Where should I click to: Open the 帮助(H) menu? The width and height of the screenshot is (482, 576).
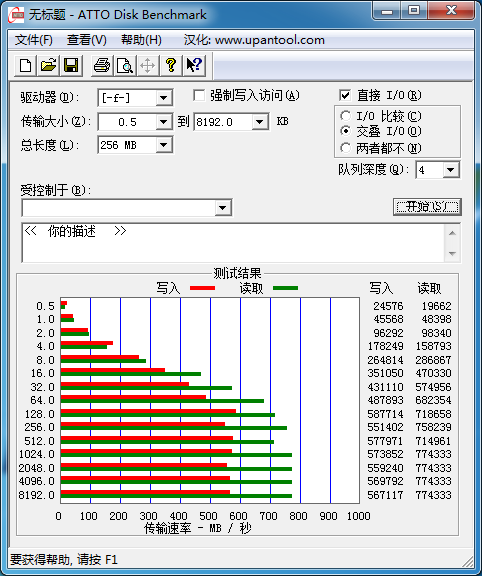click(x=141, y=40)
